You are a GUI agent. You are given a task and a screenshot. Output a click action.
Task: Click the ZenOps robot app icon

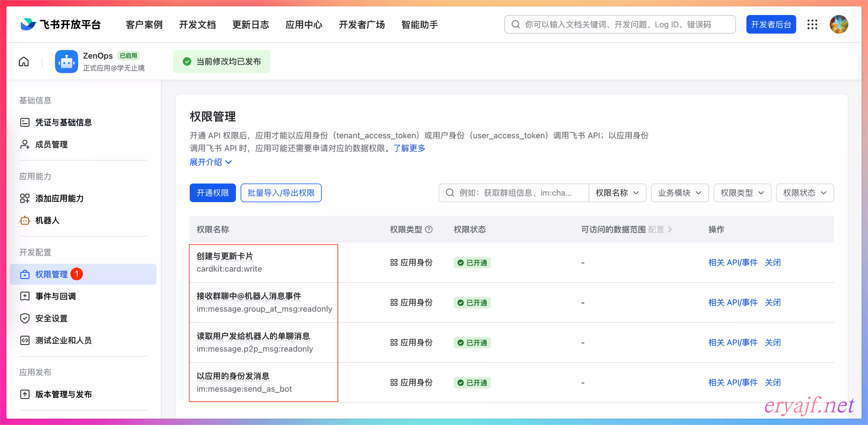coord(66,62)
